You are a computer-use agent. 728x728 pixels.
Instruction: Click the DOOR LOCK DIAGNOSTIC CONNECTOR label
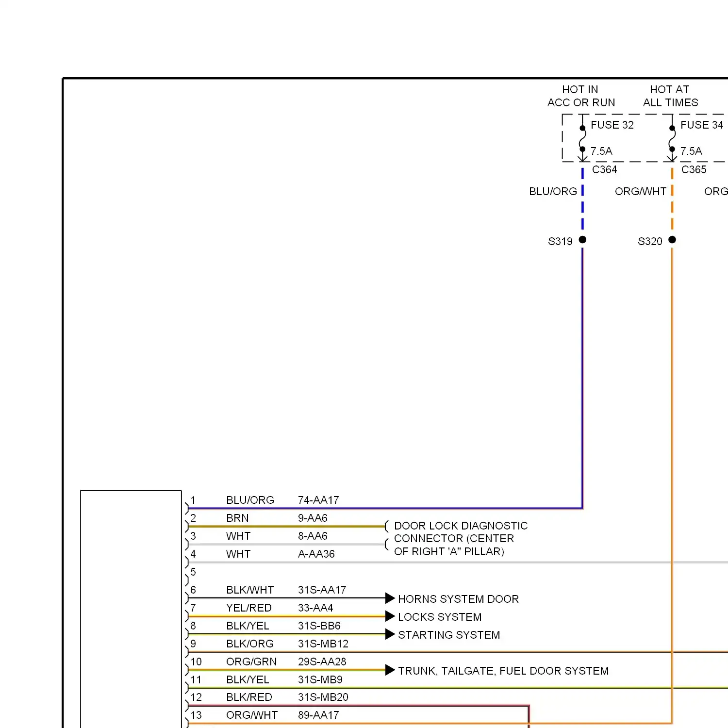pos(461,539)
